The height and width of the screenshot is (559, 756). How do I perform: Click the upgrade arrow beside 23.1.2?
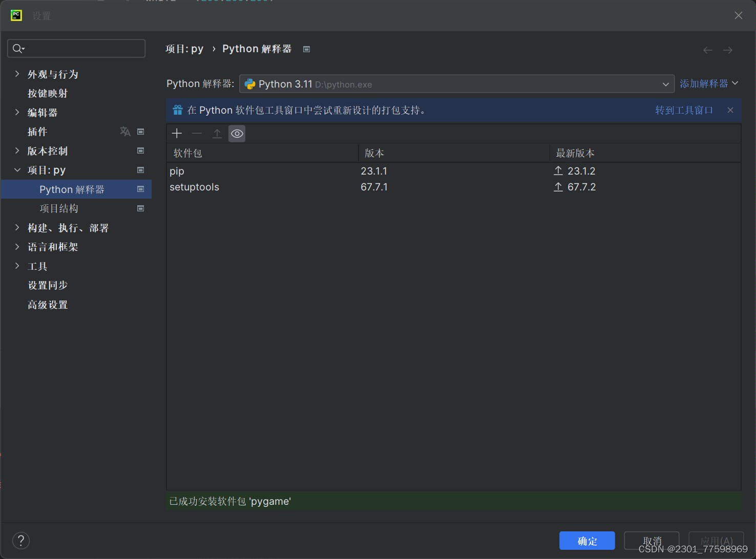pos(558,171)
